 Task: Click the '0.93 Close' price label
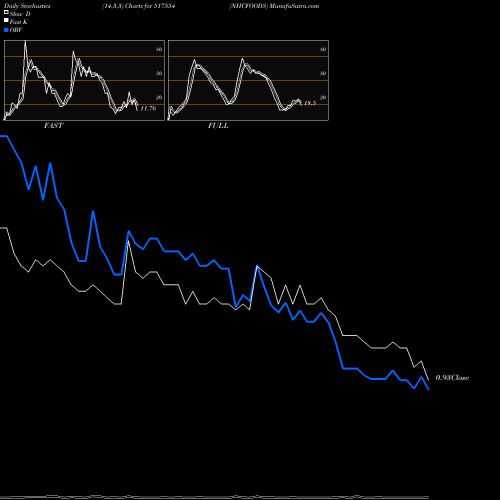coord(452,378)
